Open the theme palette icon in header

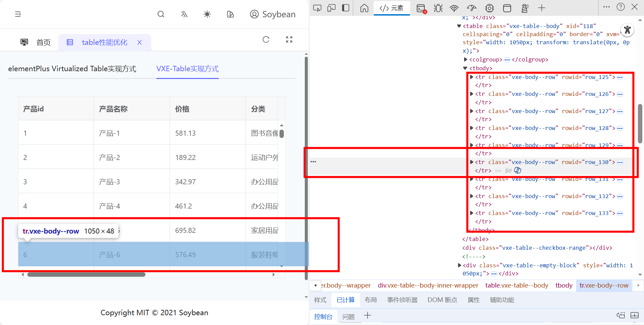(x=231, y=14)
